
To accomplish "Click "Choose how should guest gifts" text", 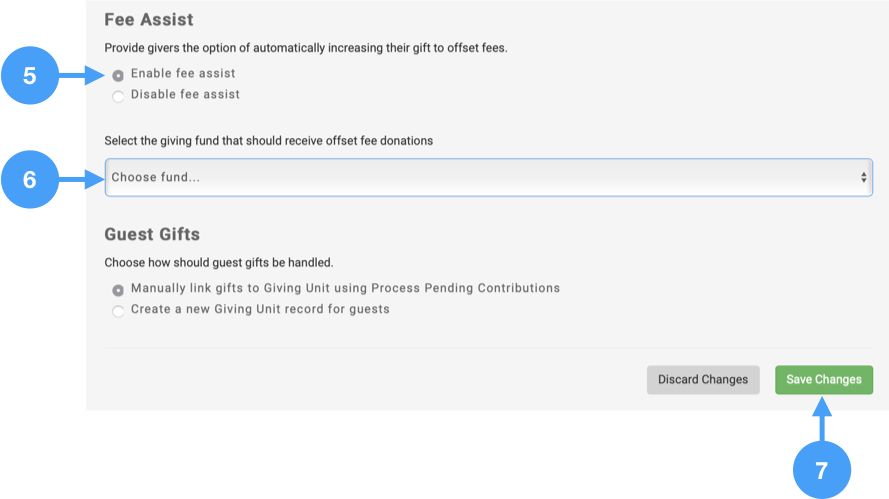I will pyautogui.click(x=218, y=263).
